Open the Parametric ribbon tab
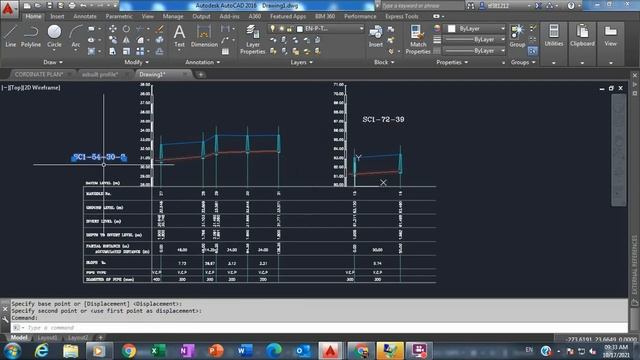The height and width of the screenshot is (360, 640). pyautogui.click(x=119, y=16)
